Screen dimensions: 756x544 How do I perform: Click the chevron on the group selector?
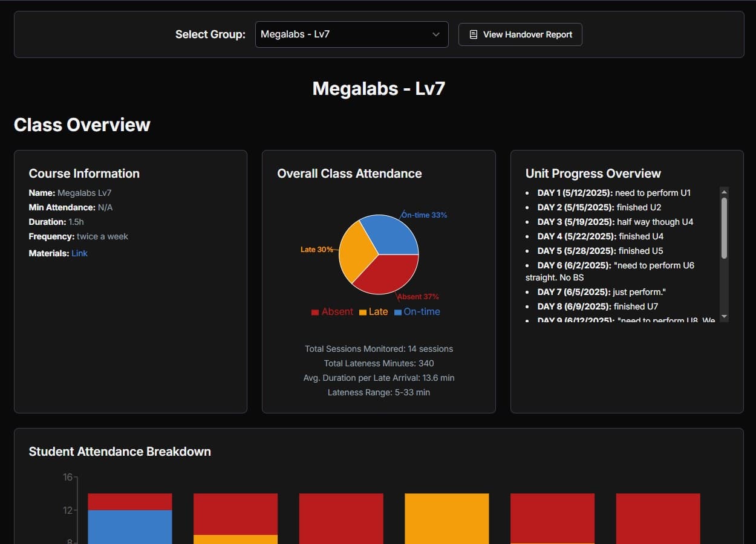point(436,34)
